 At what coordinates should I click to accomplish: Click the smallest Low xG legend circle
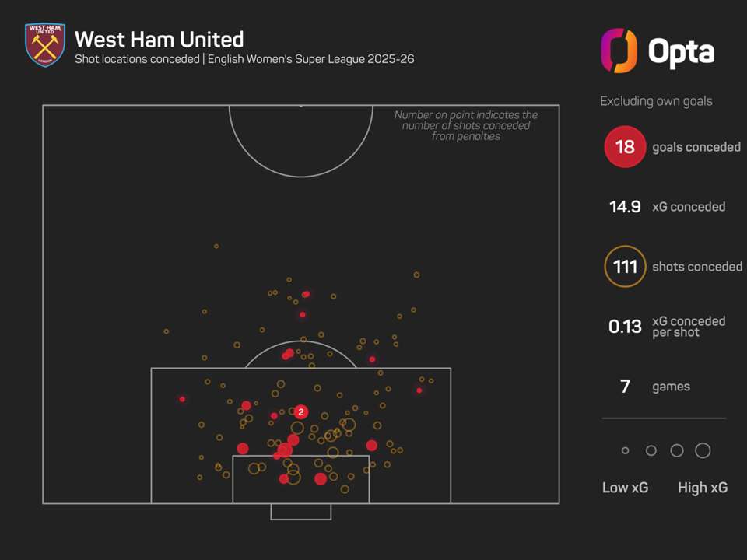click(x=625, y=451)
